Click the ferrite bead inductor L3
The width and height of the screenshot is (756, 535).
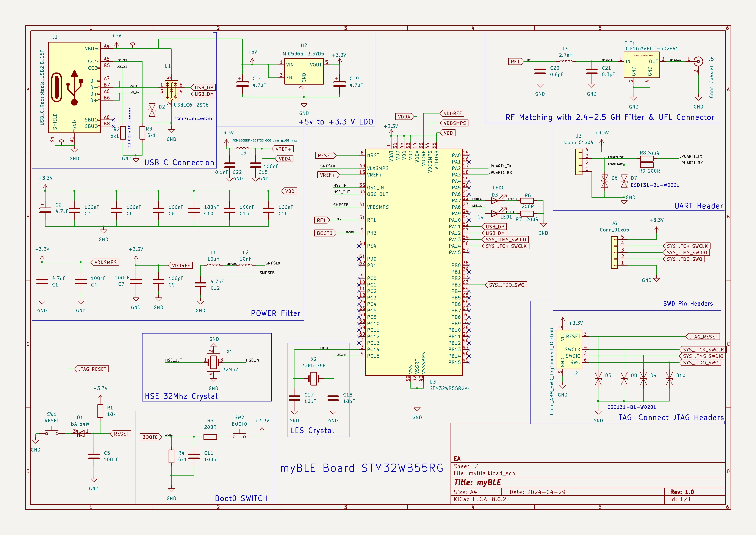[243, 149]
